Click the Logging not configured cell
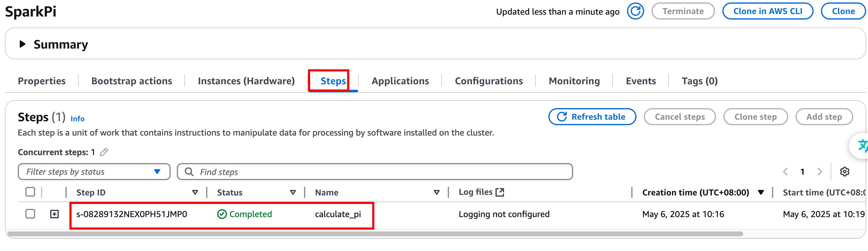This screenshot has width=868, height=251. [504, 214]
